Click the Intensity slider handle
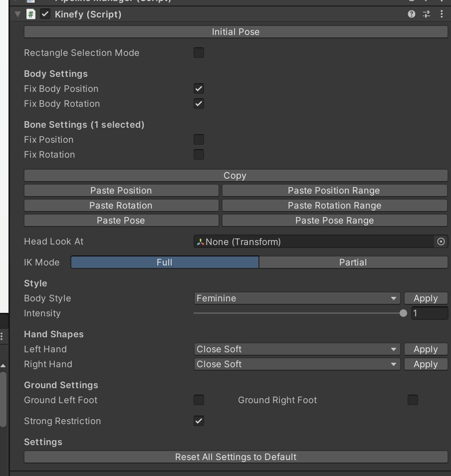This screenshot has width=451, height=476. [403, 313]
